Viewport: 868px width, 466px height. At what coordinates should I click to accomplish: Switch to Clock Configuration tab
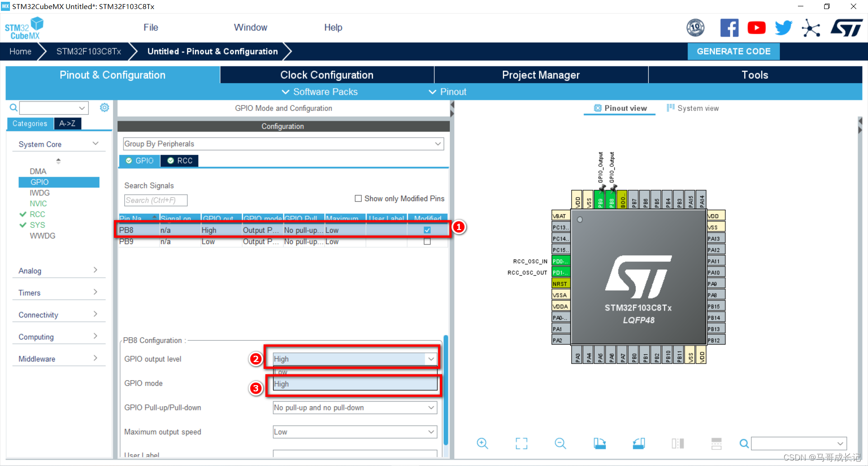coord(327,75)
